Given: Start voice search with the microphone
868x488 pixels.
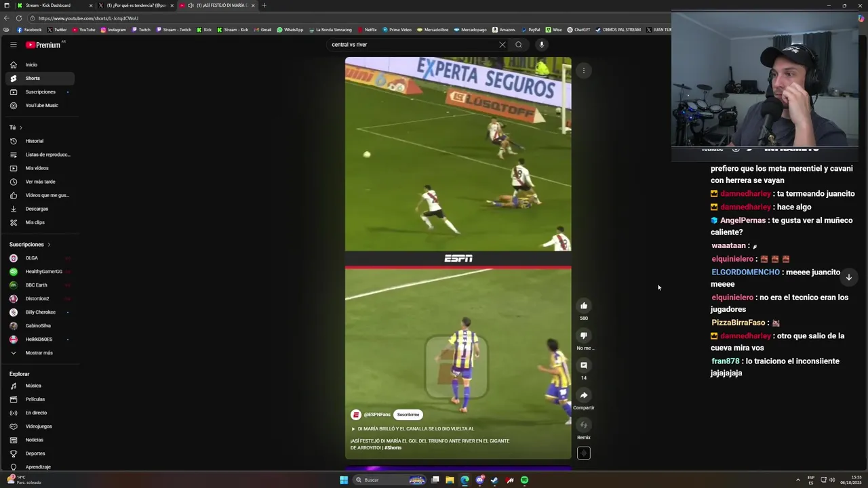Looking at the screenshot, I should [541, 45].
